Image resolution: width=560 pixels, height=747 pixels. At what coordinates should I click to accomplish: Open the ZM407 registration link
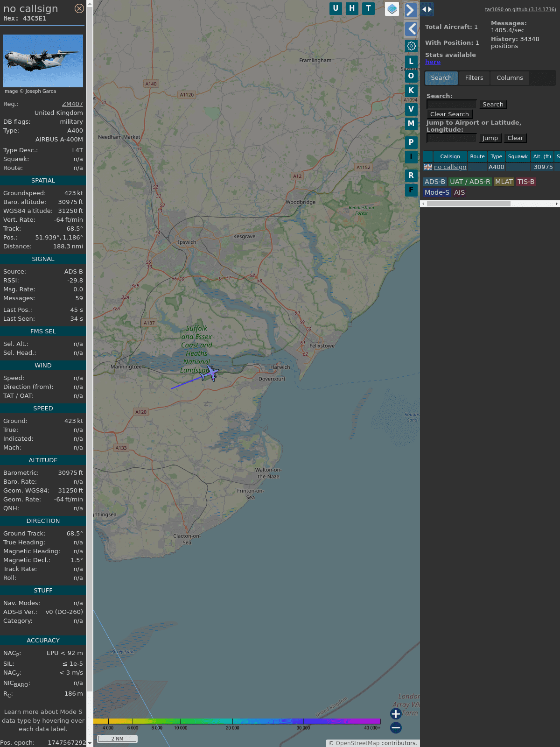(x=72, y=104)
